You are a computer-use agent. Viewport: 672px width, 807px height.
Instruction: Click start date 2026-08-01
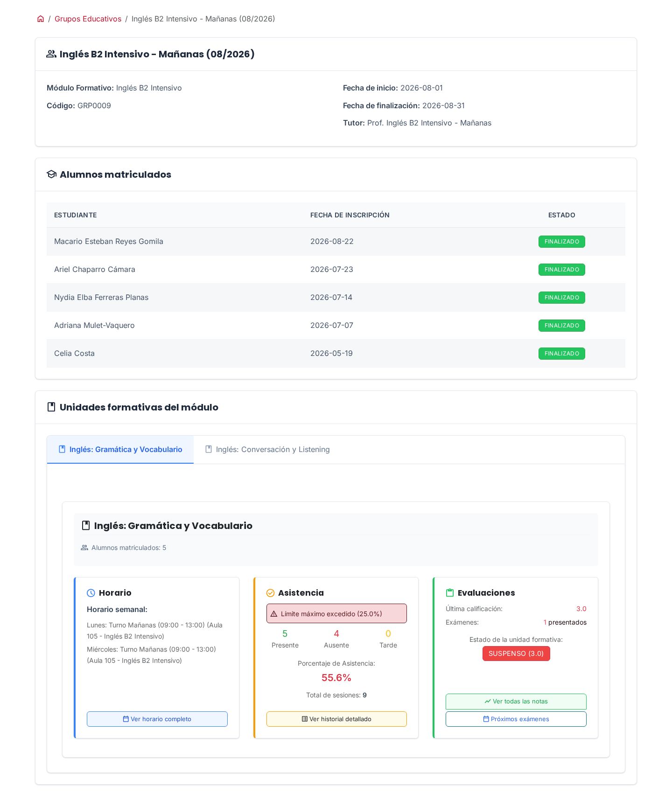pos(421,88)
